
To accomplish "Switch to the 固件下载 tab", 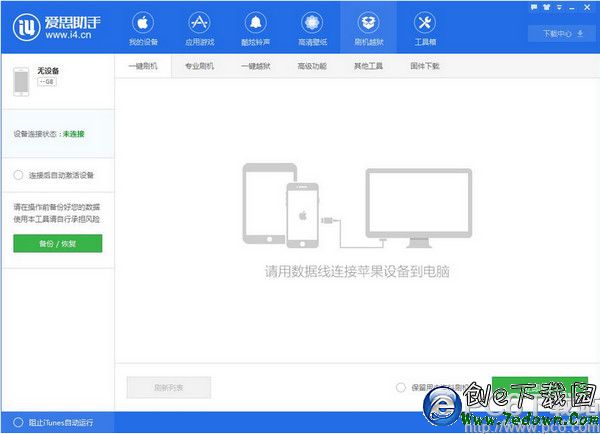I will pyautogui.click(x=425, y=66).
